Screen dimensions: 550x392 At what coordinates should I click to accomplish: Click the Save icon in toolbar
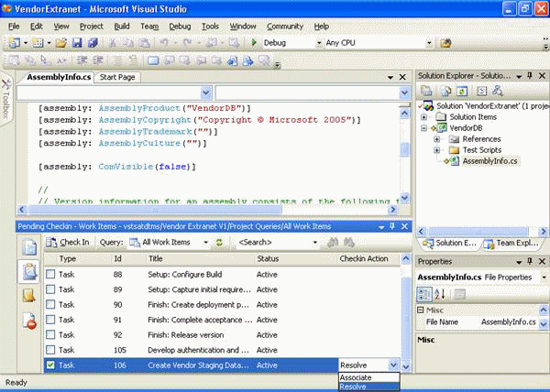click(x=77, y=43)
